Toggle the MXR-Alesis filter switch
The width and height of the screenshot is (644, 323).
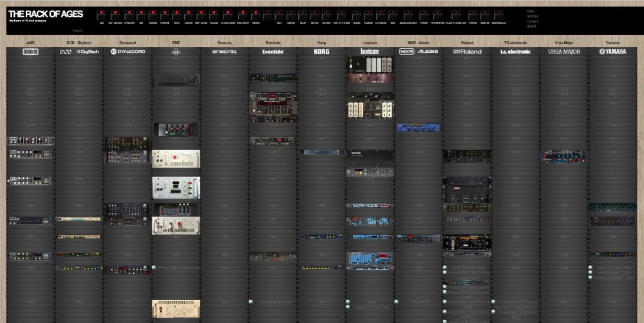click(x=201, y=15)
